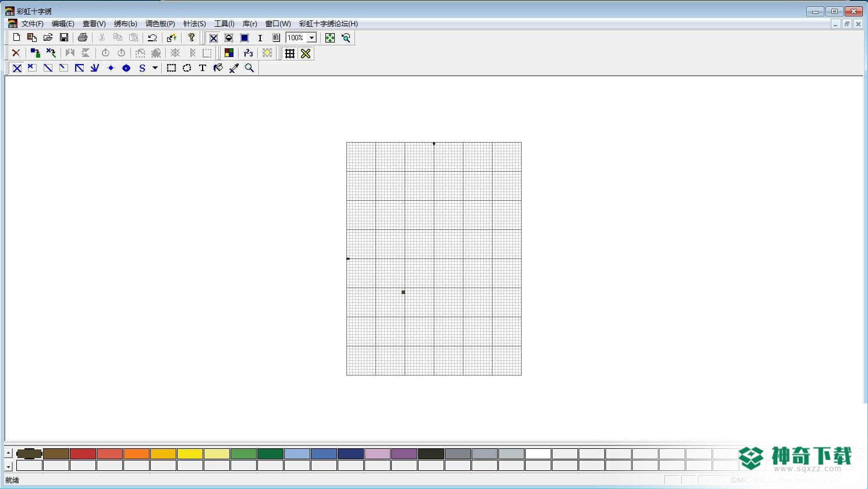The width and height of the screenshot is (868, 489).
Task: Select the full cross stitch tool
Action: click(17, 68)
